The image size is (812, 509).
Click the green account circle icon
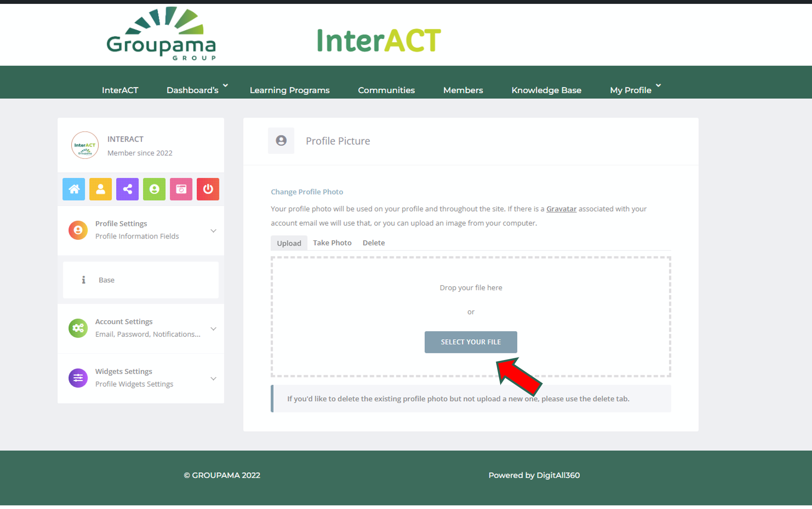click(x=154, y=189)
